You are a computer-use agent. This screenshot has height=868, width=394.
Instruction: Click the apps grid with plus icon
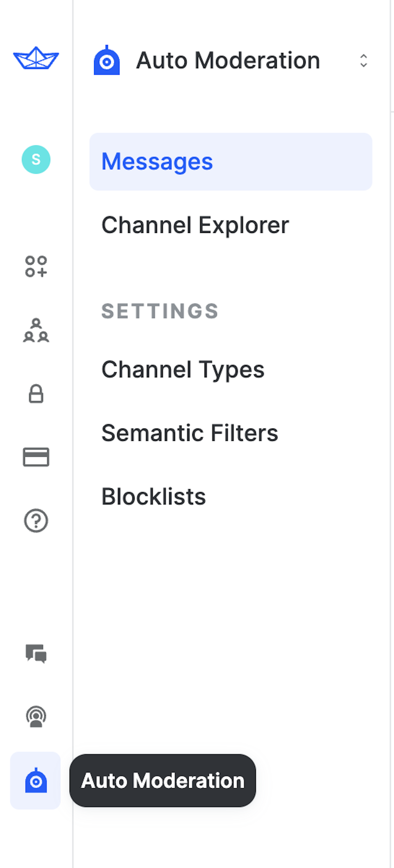36,266
